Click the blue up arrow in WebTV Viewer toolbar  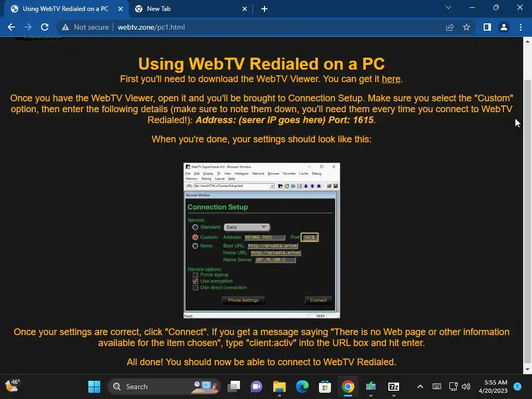point(312,186)
